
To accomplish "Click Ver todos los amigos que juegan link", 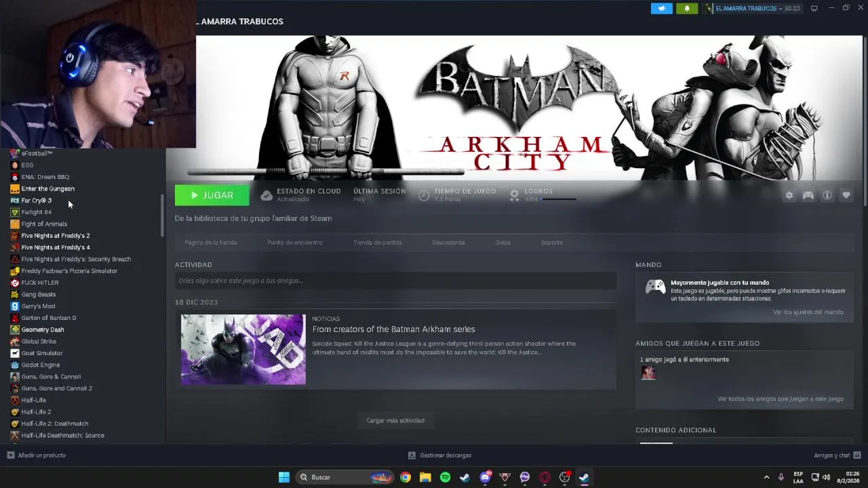I will (781, 399).
